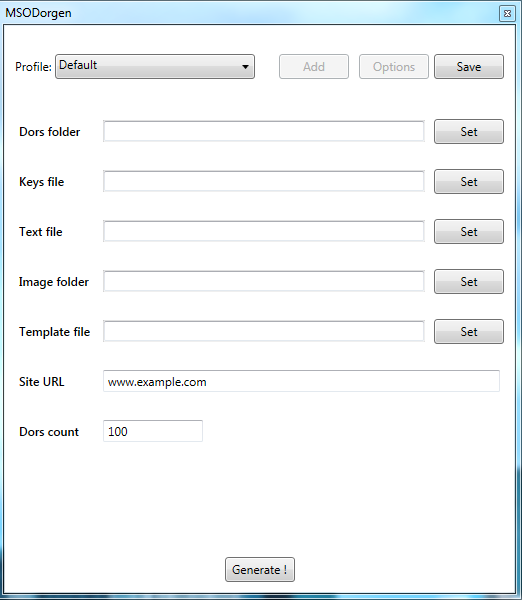Set the Image folder path
This screenshot has height=600, width=522.
pyautogui.click(x=469, y=282)
